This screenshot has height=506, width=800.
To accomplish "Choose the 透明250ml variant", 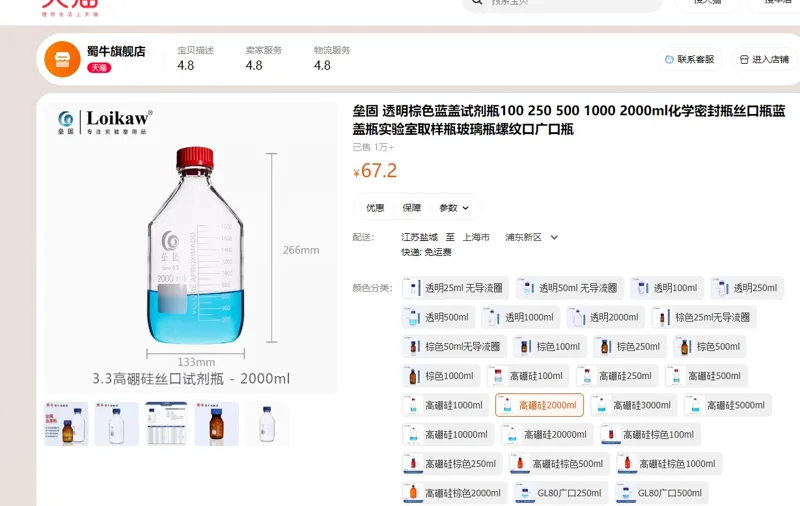I will 747,288.
